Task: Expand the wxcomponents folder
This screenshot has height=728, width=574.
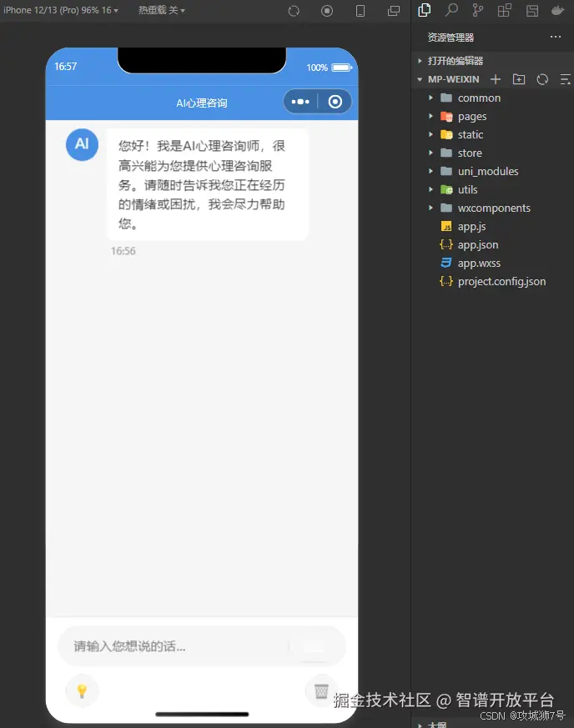Action: [492, 208]
